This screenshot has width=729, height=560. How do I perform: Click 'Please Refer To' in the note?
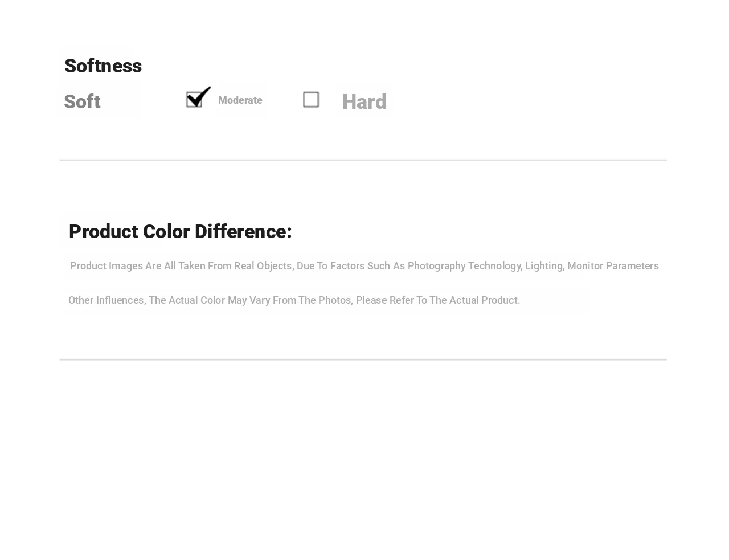[x=391, y=300]
